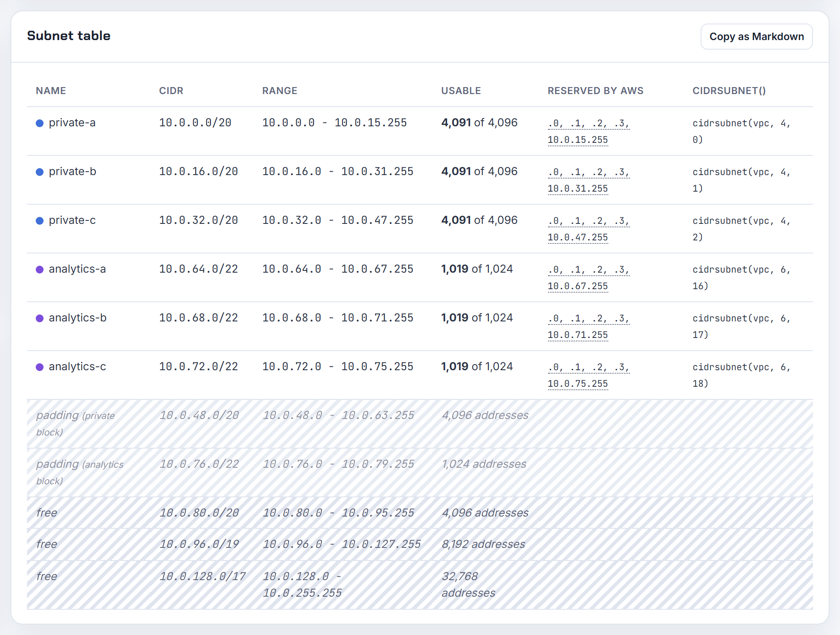Click the reserved address 10.0.71.255
This screenshot has width=840, height=635.
point(578,335)
